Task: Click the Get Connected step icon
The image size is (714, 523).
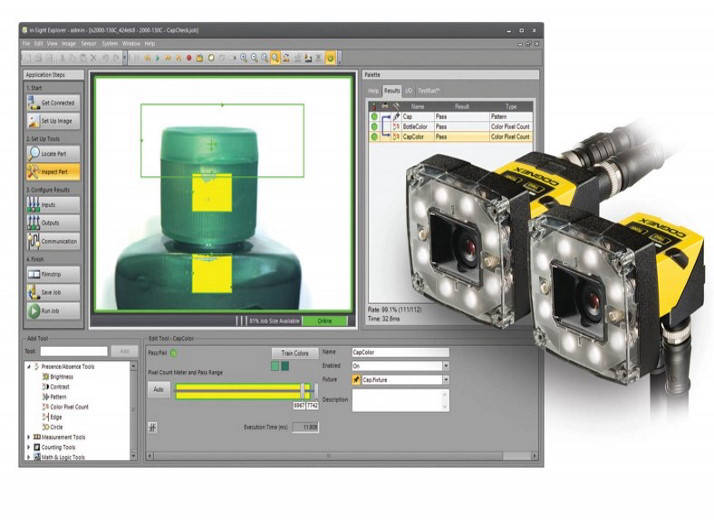Action: (31, 101)
